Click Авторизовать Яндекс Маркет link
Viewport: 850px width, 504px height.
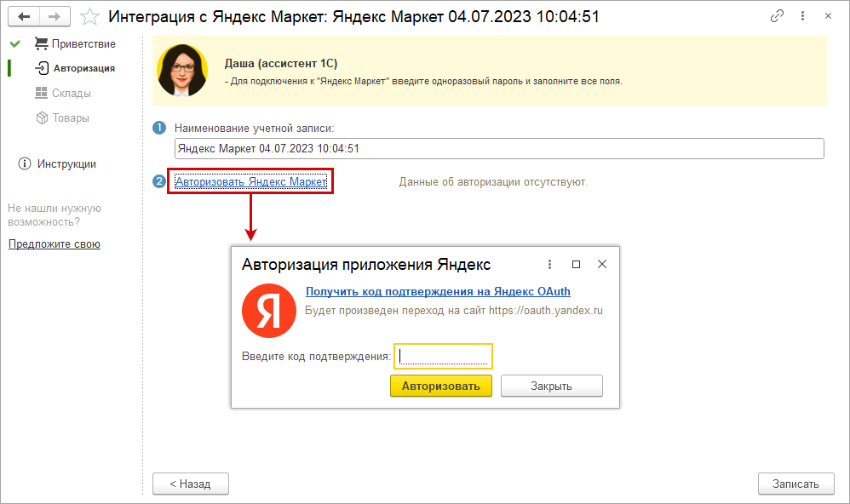tap(250, 181)
